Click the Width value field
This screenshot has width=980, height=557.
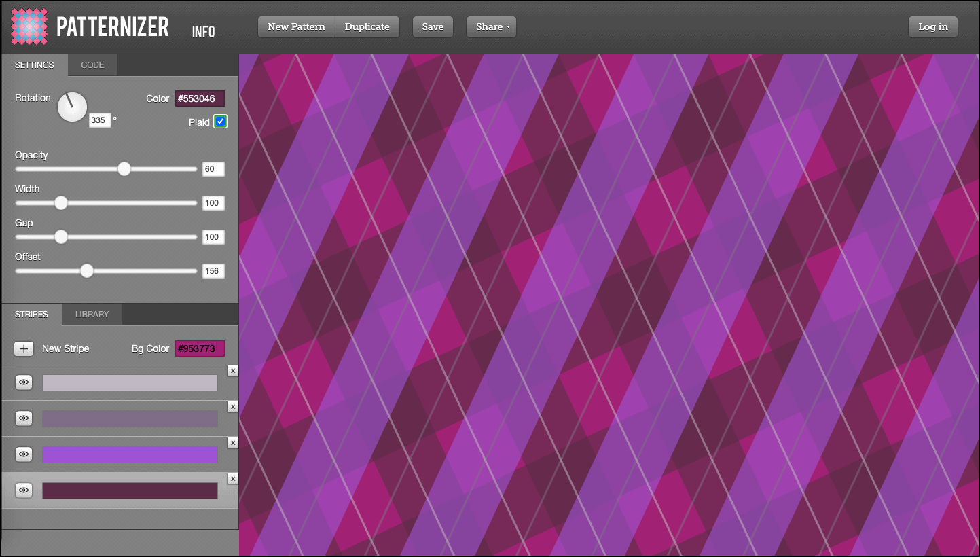[213, 203]
